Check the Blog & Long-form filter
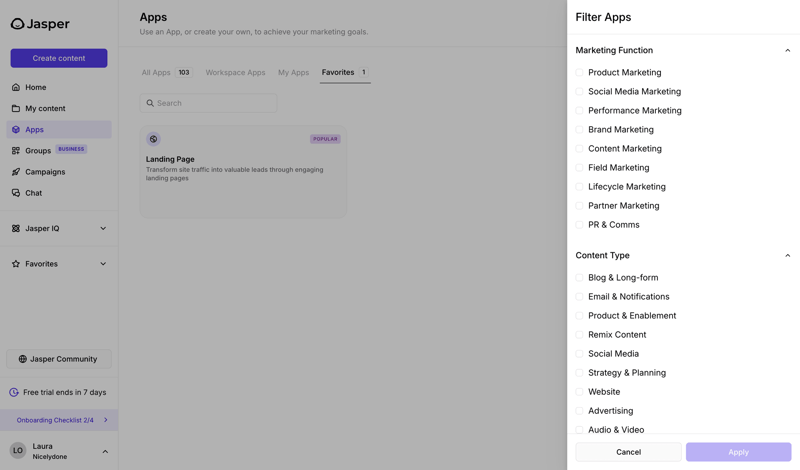Viewport: 800px width, 470px height. pos(579,278)
